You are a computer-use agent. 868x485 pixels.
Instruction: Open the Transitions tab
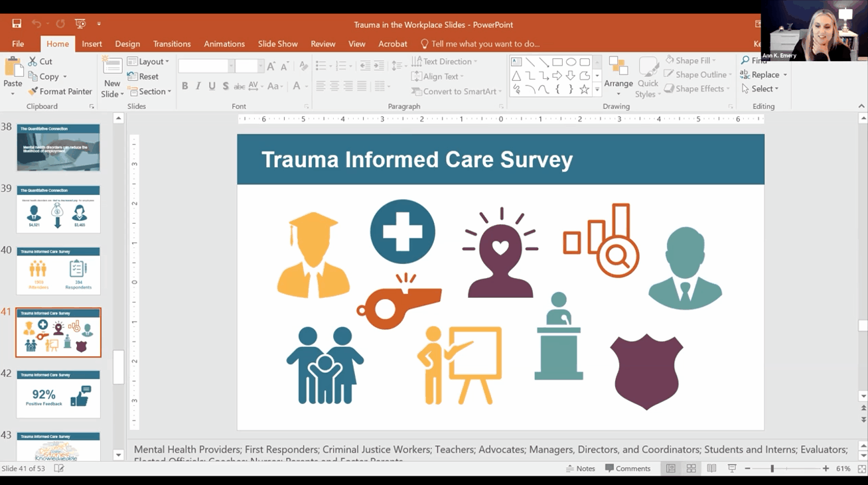coord(172,44)
